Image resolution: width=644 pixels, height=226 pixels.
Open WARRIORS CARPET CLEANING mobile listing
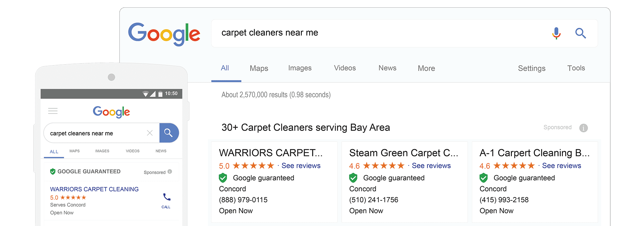94,189
